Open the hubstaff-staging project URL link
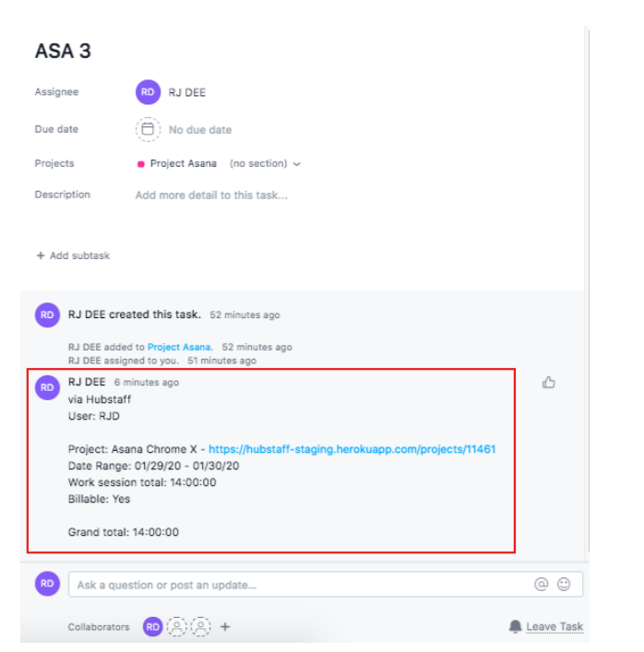The width and height of the screenshot is (644, 652). (352, 450)
